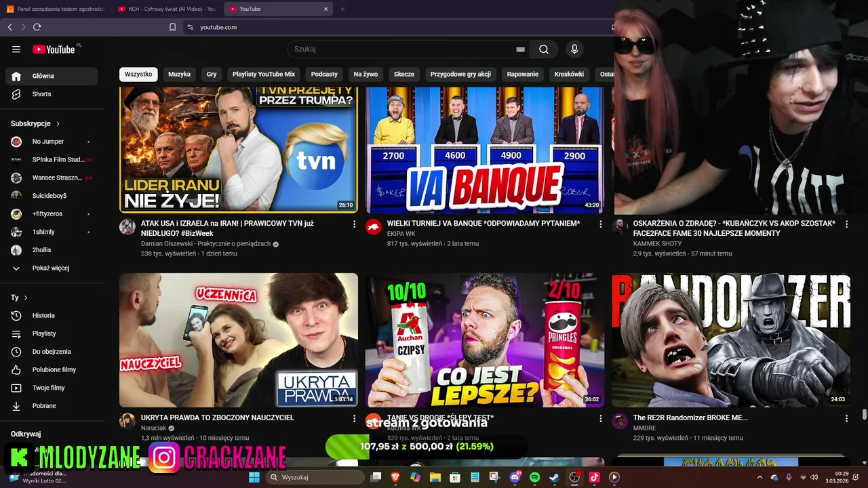Click the browser reload button
Screen dimensions: 868x488
click(x=37, y=27)
